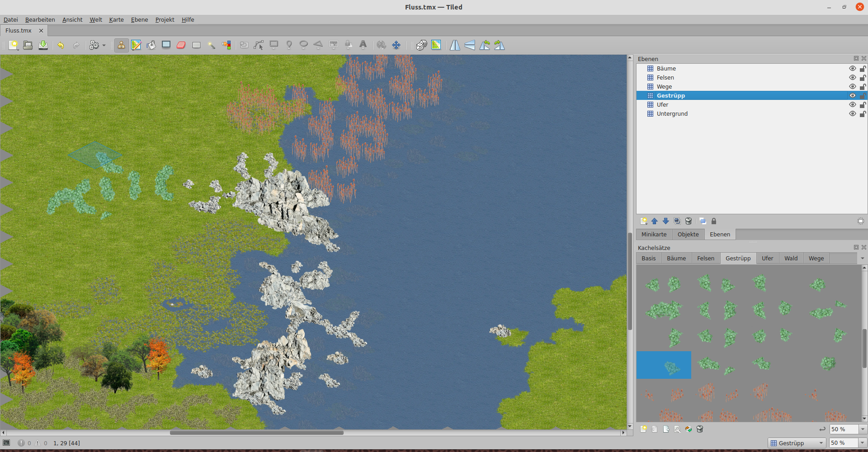868x452 pixels.
Task: Expand the tileset tabs overflow arrow
Action: pos(862,259)
